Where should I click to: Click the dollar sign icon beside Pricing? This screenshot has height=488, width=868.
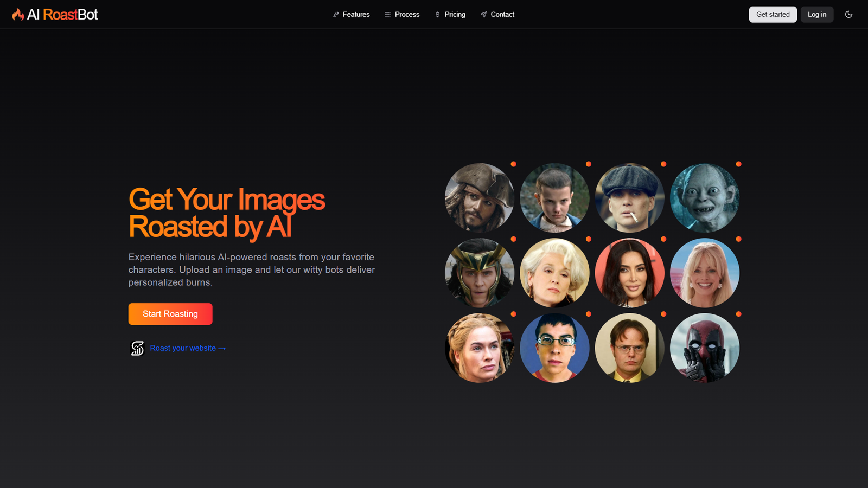pos(437,15)
